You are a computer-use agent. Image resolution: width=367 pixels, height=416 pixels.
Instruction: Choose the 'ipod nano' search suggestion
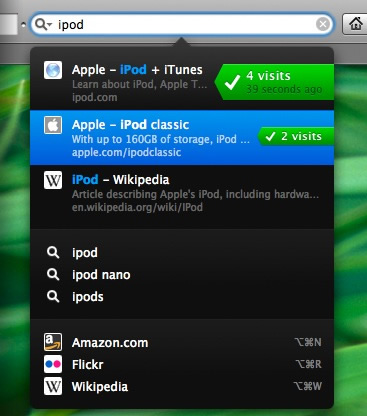click(x=182, y=275)
